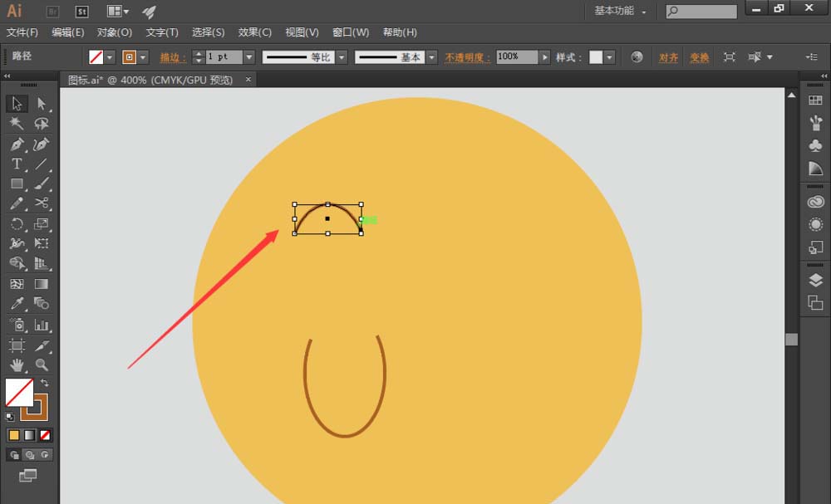Pick the Eyedropper tool

(17, 303)
